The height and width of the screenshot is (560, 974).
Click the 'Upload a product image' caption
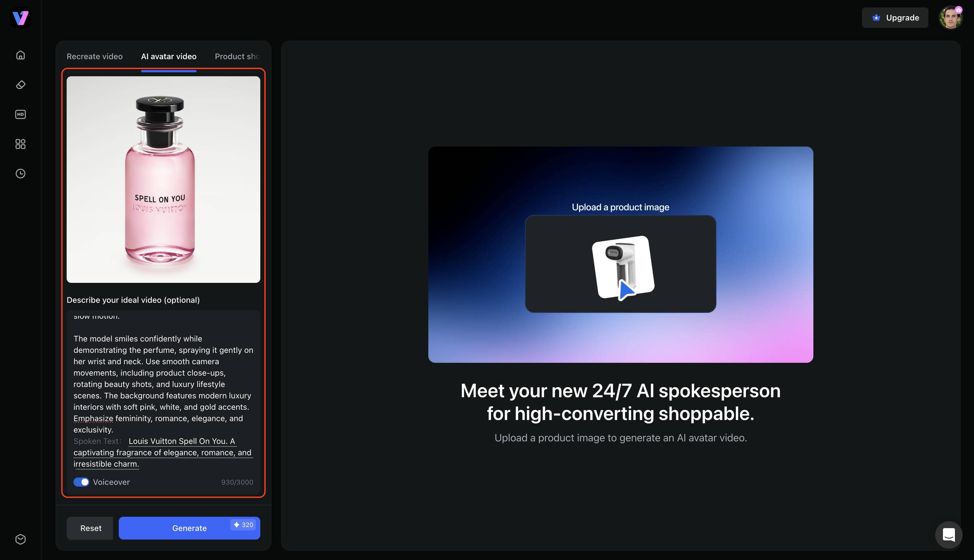pyautogui.click(x=620, y=207)
